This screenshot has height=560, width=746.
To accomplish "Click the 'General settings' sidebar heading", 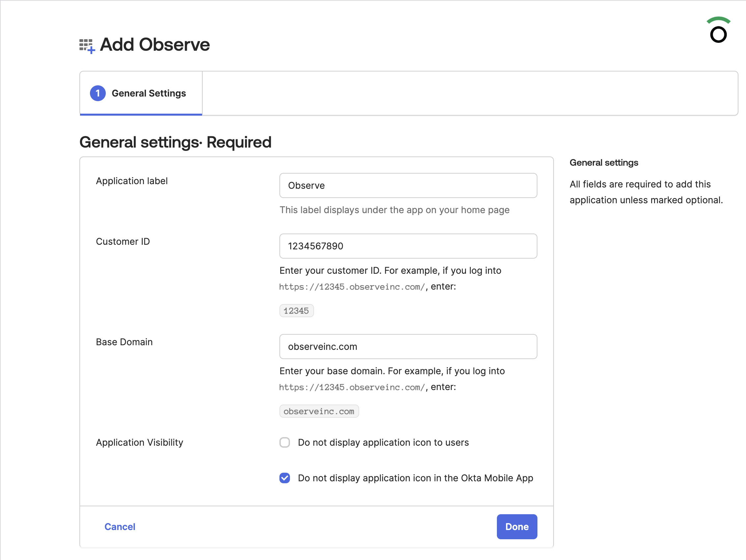I will point(604,163).
